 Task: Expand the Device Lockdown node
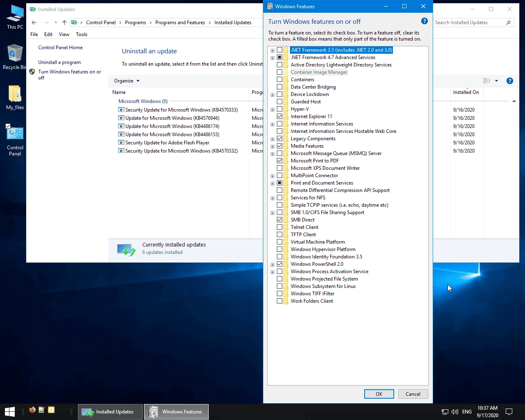click(x=272, y=95)
